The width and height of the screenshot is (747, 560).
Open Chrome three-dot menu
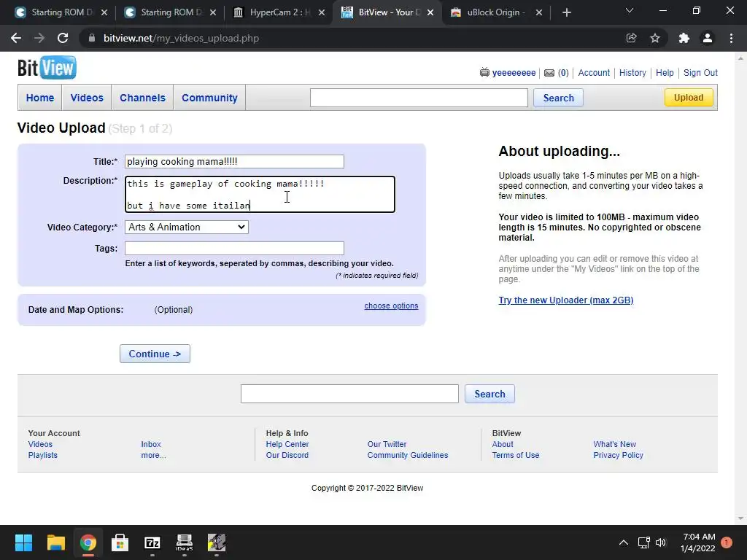click(731, 38)
